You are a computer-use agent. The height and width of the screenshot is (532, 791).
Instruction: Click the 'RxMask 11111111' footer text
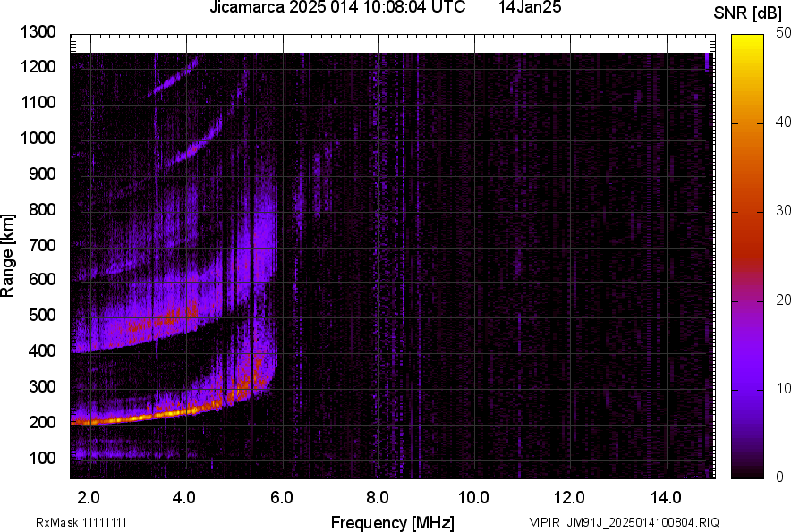pyautogui.click(x=81, y=522)
